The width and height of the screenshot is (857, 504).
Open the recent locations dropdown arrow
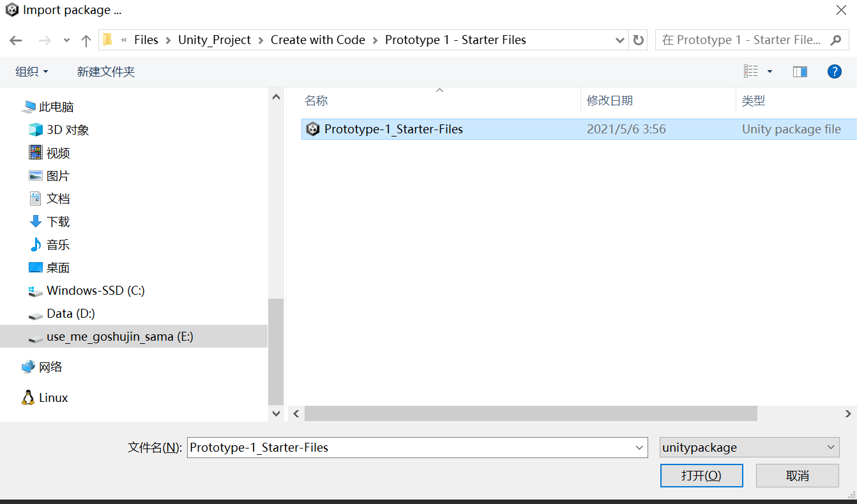tap(66, 40)
